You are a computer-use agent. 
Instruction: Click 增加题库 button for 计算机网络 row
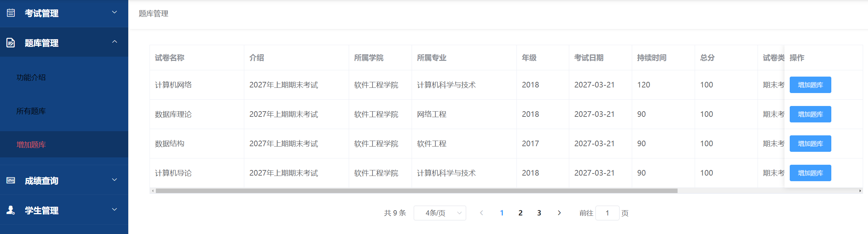(x=810, y=85)
